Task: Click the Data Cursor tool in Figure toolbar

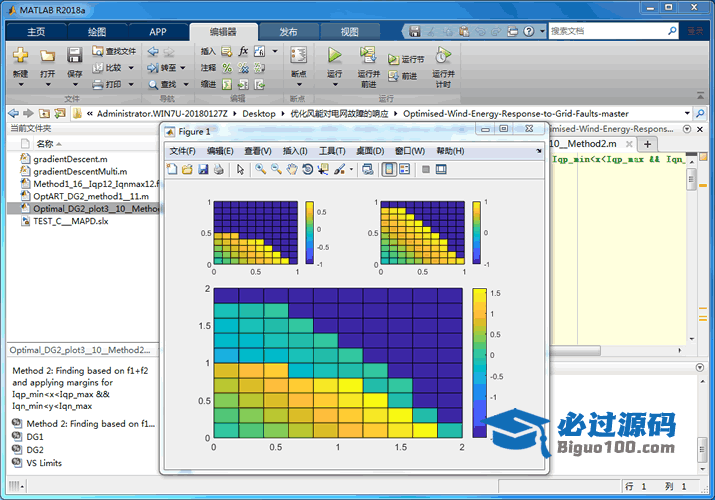Action: 323,169
